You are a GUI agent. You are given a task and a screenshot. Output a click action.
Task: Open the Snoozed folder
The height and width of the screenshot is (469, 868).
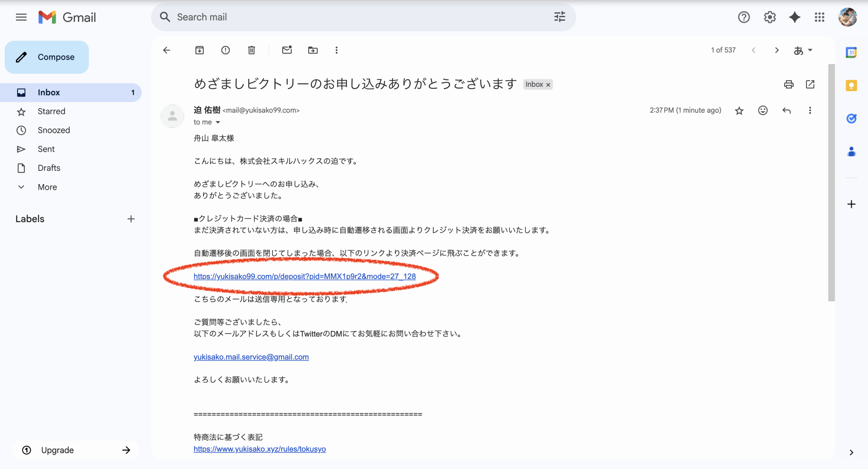coord(71,130)
